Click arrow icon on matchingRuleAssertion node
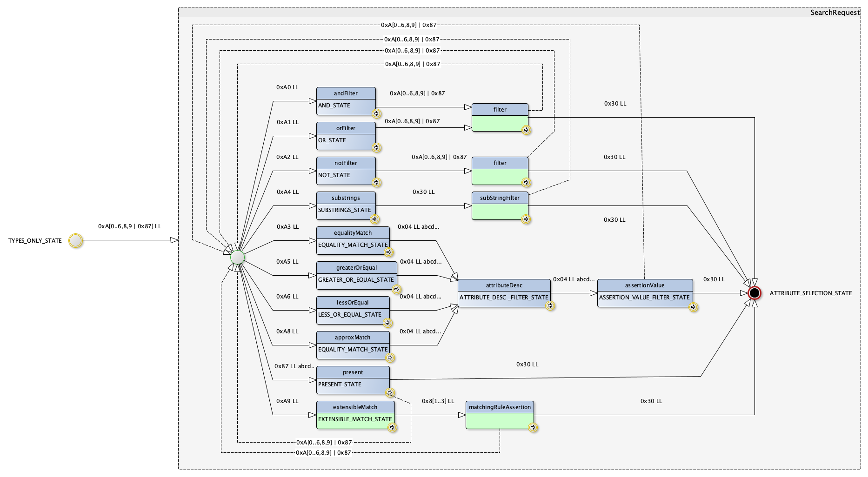 (x=533, y=428)
